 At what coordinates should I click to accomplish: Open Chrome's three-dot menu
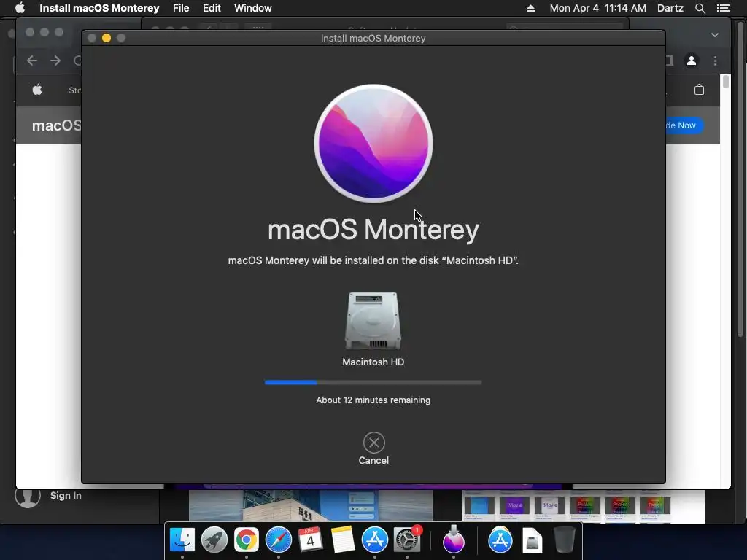(x=715, y=61)
